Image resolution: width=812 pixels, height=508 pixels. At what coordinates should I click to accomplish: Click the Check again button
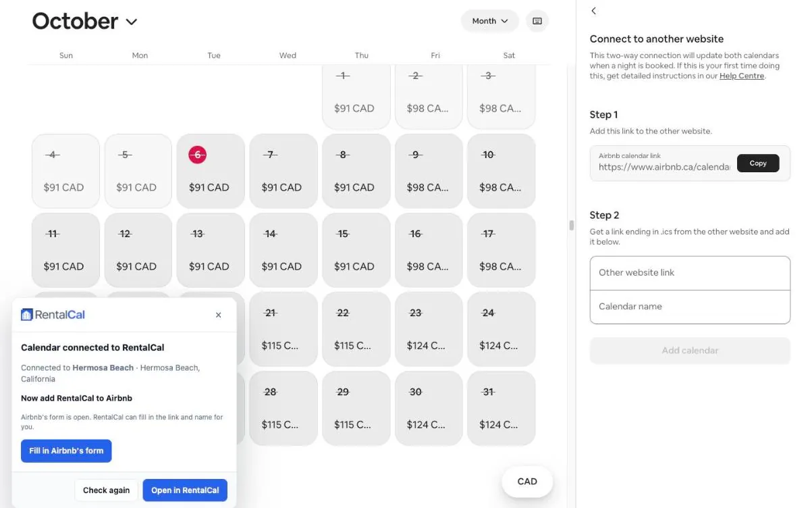(106, 490)
